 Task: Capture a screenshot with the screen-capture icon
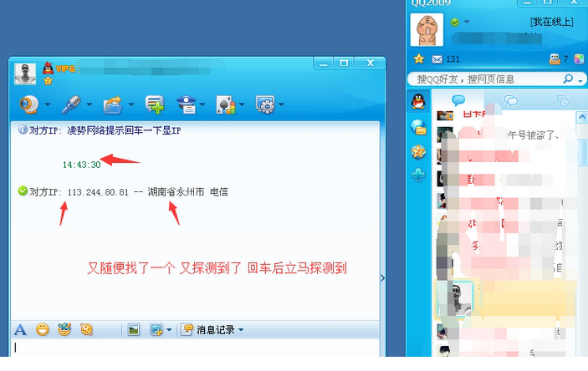[156, 329]
